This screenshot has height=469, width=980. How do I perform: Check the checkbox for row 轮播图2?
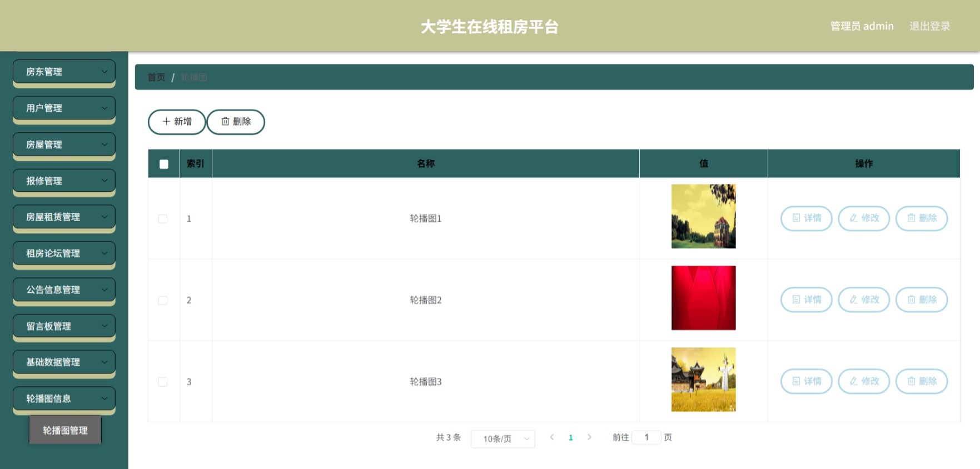(x=163, y=301)
